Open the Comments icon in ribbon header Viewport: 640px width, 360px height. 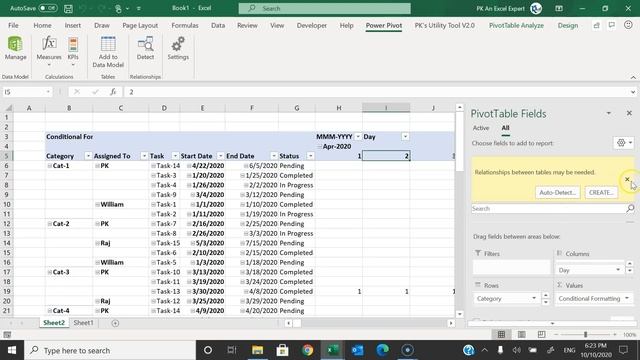611,25
